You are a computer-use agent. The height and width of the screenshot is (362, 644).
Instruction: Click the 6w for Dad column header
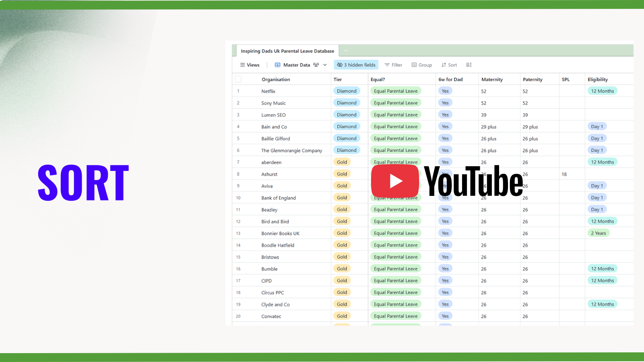(x=450, y=80)
